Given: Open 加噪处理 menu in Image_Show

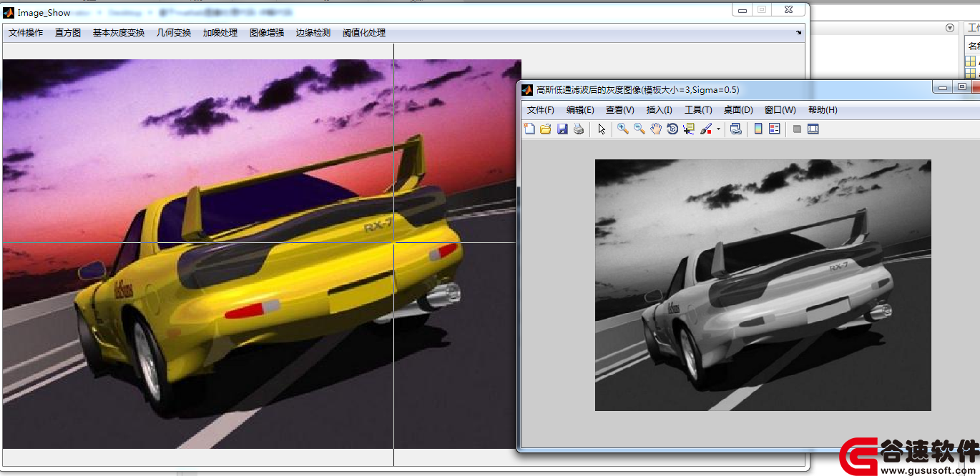Looking at the screenshot, I should pyautogui.click(x=220, y=33).
